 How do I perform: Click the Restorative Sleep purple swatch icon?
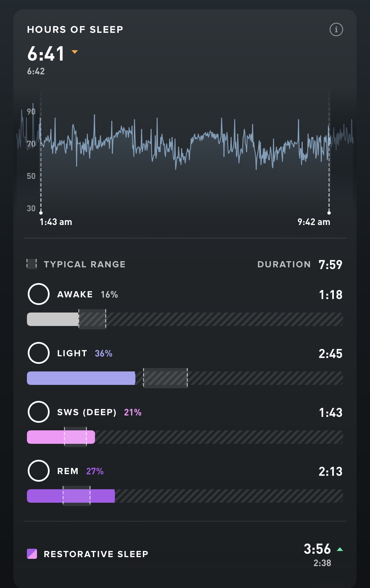pyautogui.click(x=32, y=554)
